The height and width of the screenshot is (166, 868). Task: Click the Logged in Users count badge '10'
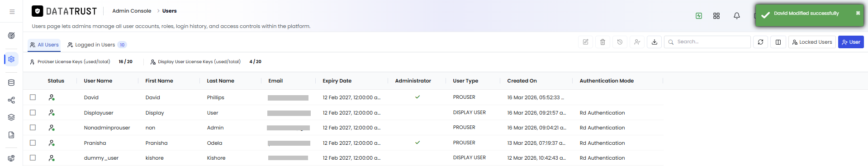point(122,45)
